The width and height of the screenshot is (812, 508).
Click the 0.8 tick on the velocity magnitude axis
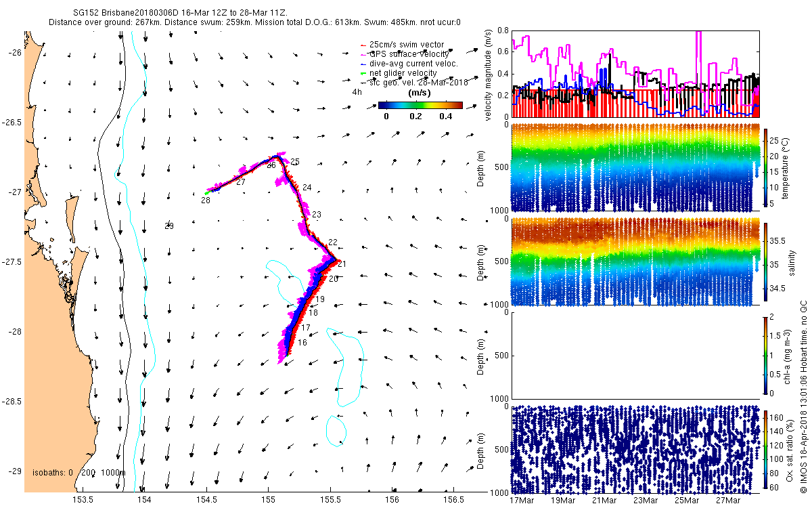click(x=503, y=31)
